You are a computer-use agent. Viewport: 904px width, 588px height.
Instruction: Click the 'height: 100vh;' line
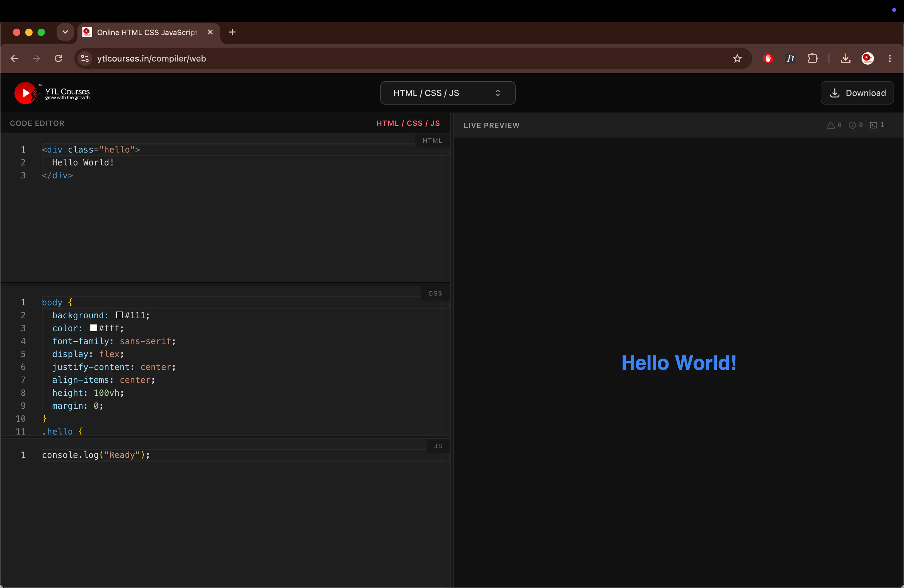(x=88, y=393)
